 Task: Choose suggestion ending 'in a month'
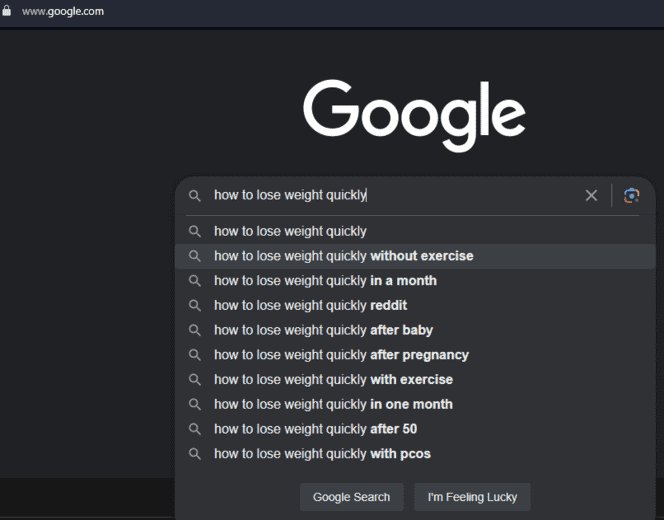tap(415, 281)
